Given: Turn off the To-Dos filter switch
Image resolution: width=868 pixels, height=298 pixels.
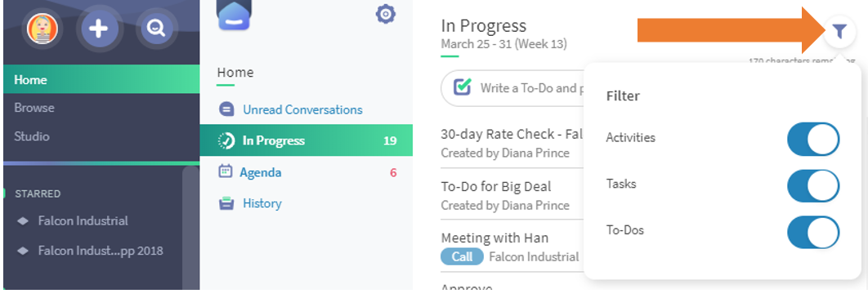Looking at the screenshot, I should (x=813, y=232).
